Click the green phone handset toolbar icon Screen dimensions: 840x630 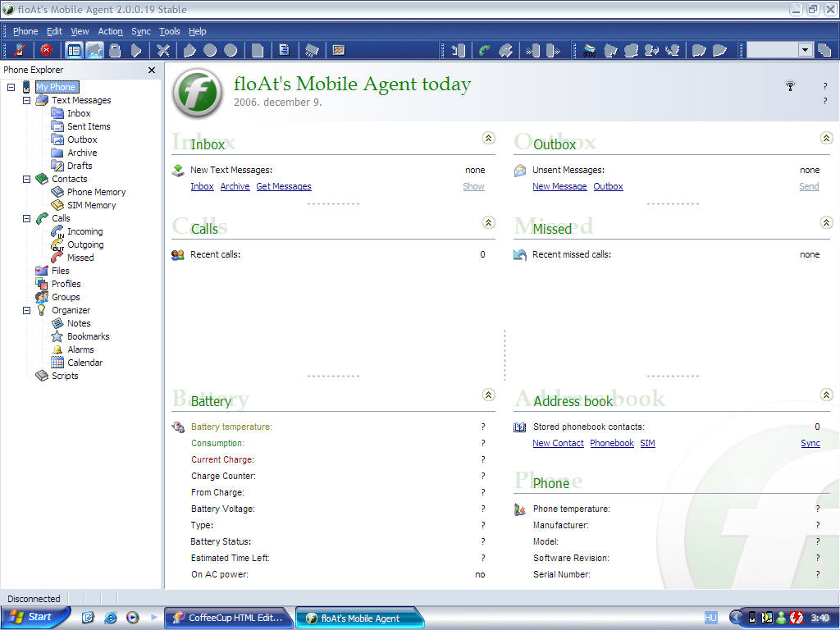(485, 50)
